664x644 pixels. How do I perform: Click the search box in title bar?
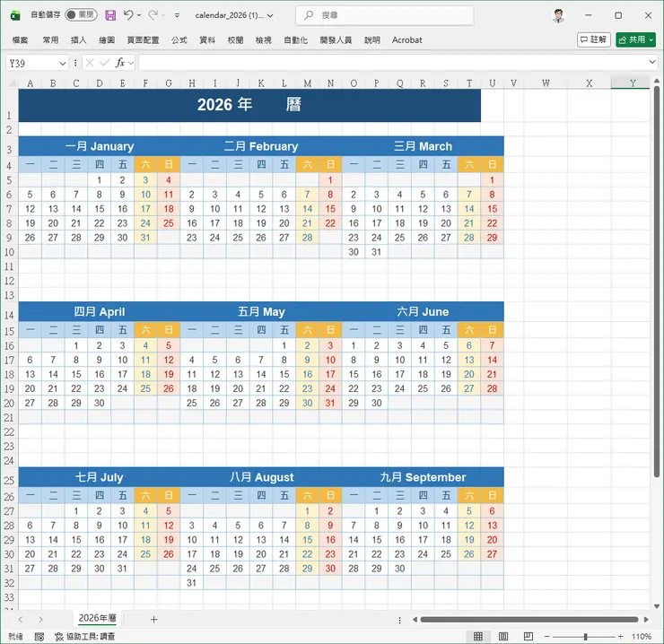point(385,15)
